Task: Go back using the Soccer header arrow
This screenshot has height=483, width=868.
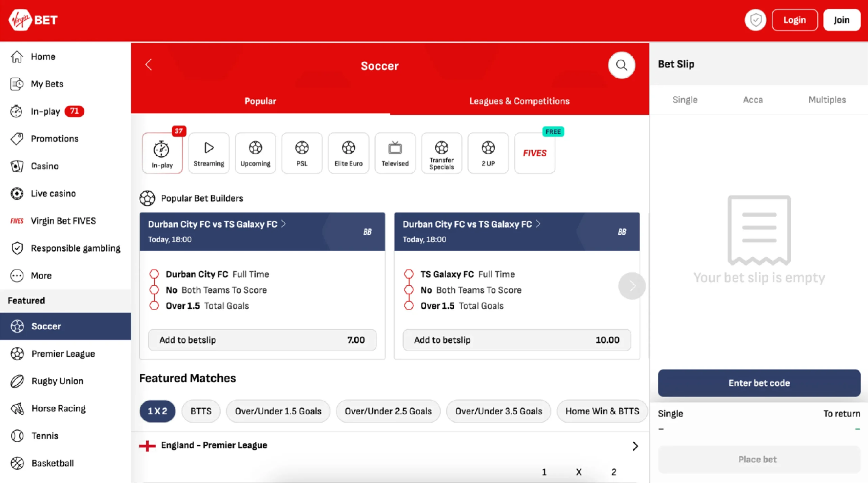Action: pyautogui.click(x=149, y=65)
